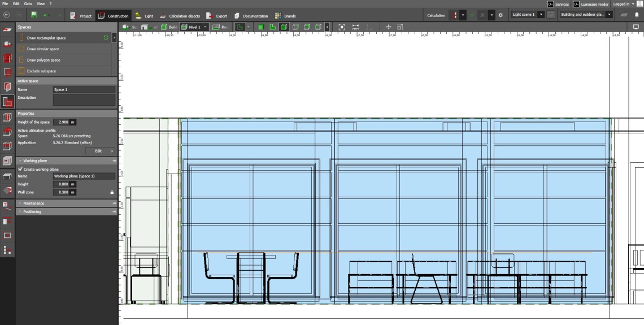Click the zoom-to-fit view icon
The height and width of the screenshot is (325, 644).
pyautogui.click(x=342, y=27)
